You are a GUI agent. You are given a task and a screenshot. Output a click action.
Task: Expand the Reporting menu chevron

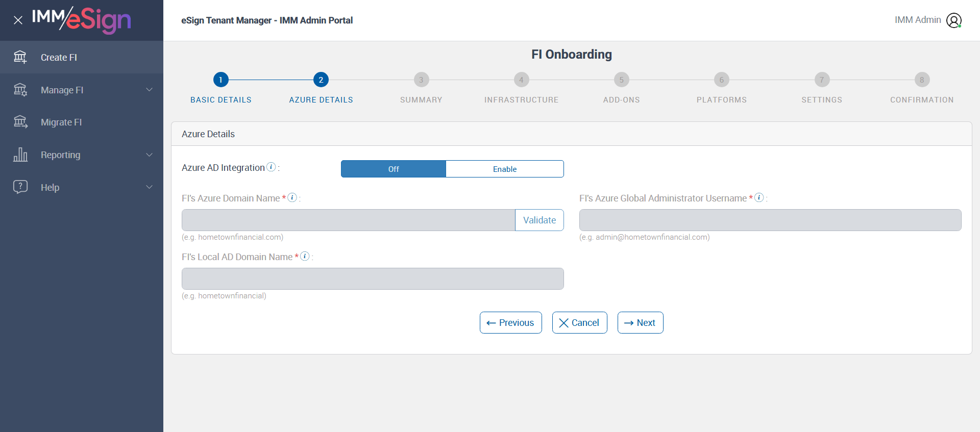pos(150,155)
